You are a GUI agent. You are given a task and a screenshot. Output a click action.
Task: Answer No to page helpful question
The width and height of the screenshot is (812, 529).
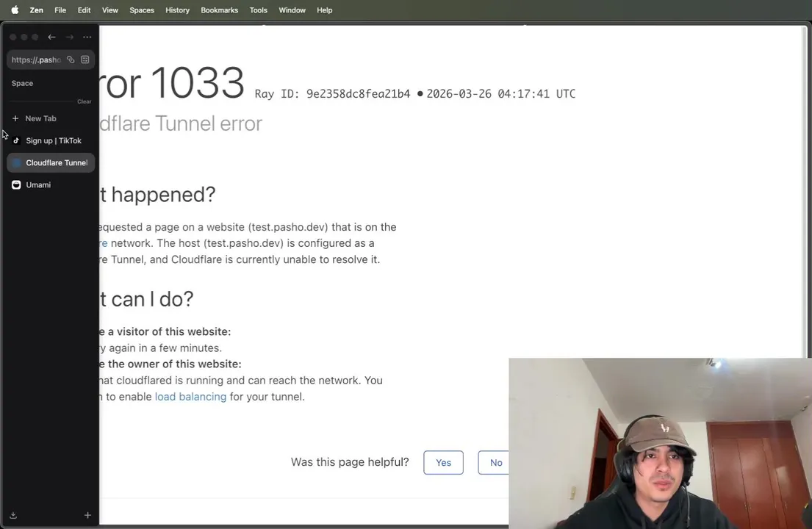(x=495, y=462)
